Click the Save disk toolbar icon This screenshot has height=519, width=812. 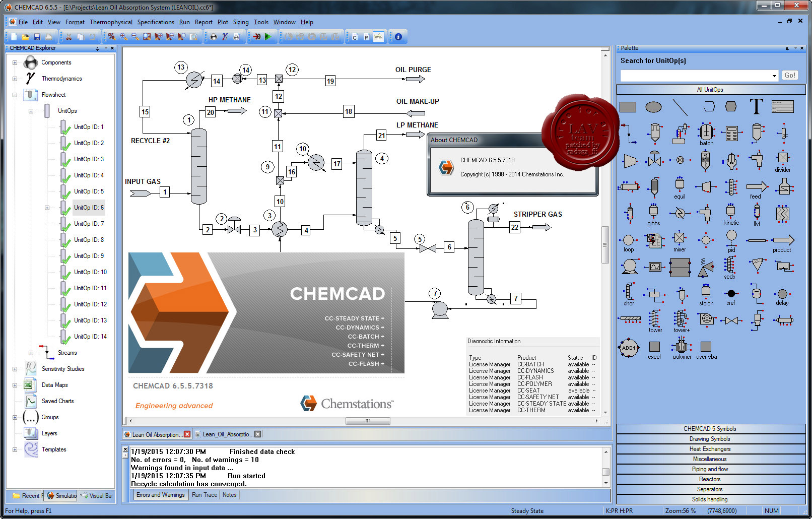click(x=37, y=37)
